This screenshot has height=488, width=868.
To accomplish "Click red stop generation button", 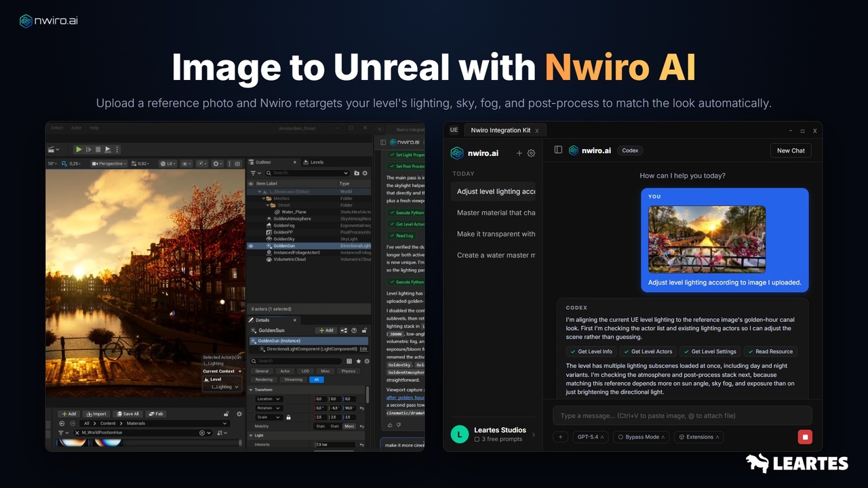I will point(805,437).
